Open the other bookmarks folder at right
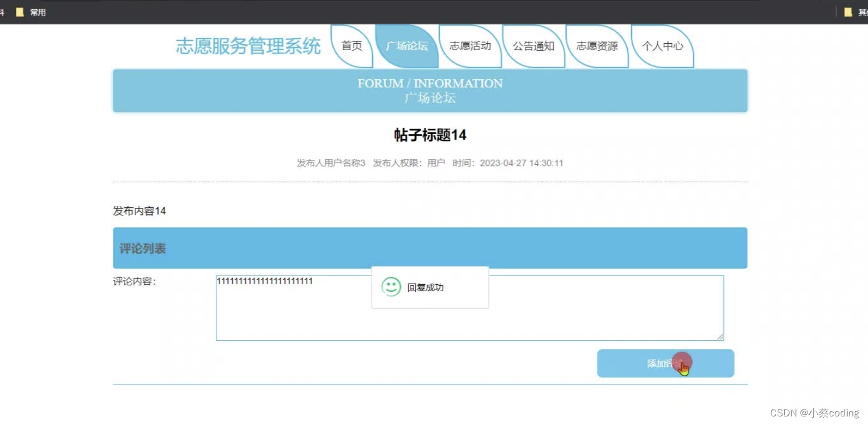The width and height of the screenshot is (868, 424). pyautogui.click(x=848, y=12)
